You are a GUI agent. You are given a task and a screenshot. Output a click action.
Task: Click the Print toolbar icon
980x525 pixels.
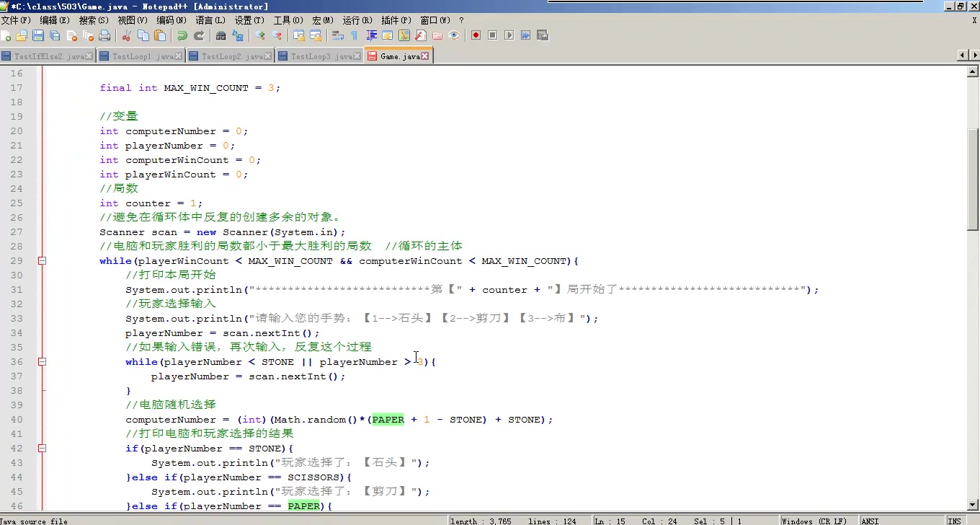click(x=104, y=35)
